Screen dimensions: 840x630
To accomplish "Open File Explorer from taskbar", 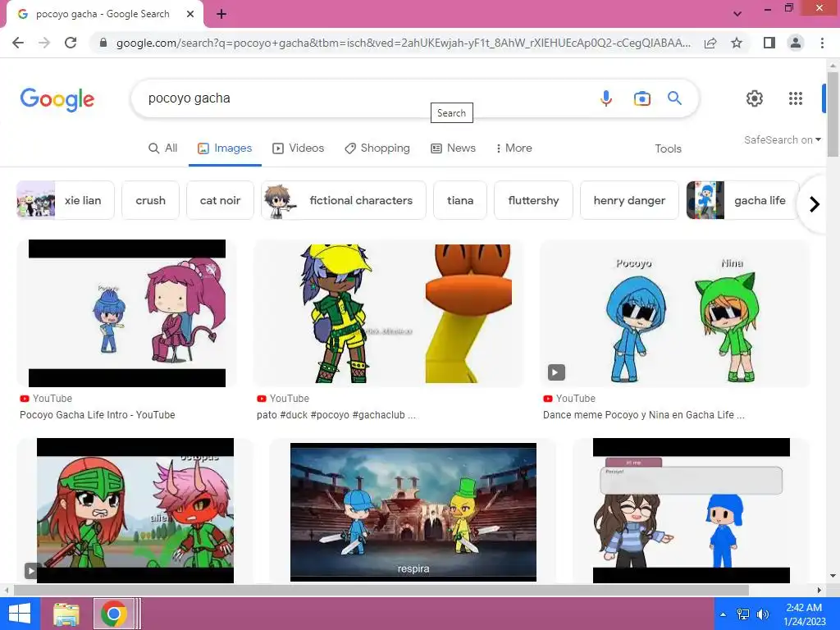I will click(x=66, y=614).
